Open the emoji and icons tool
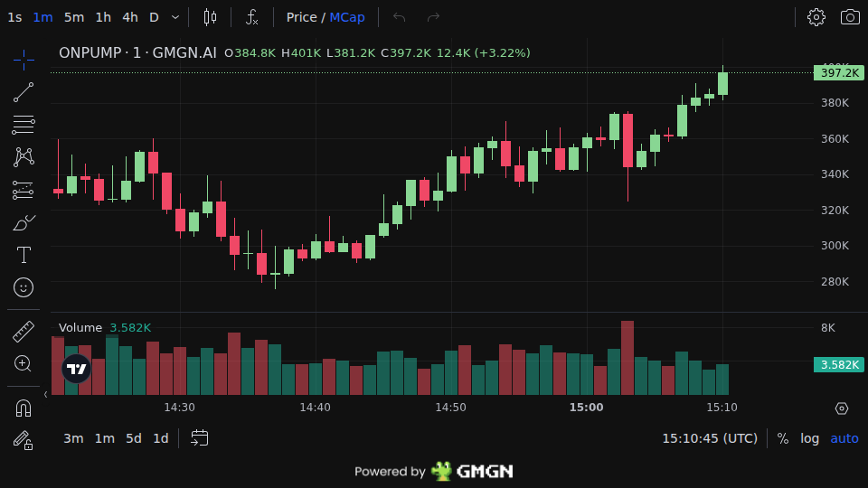Screen dimensions: 868x488 click(x=24, y=287)
